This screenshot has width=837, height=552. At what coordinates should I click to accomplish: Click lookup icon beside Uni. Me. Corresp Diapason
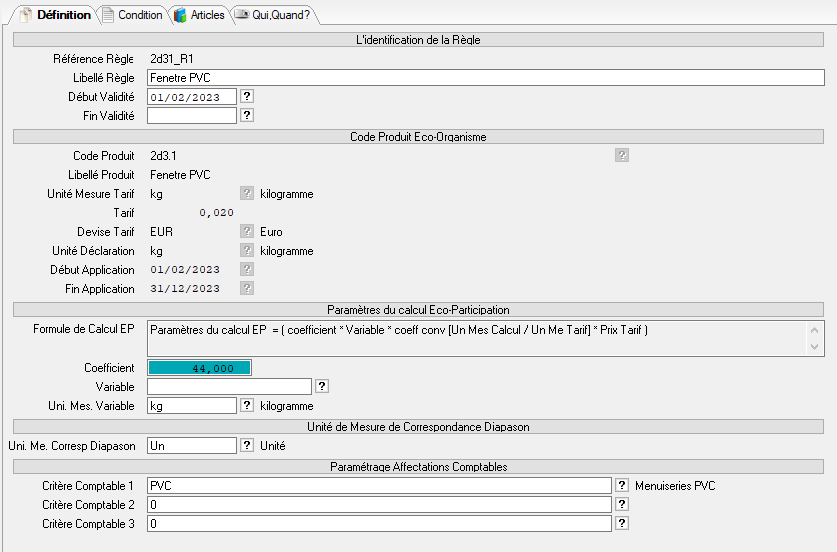coord(247,445)
